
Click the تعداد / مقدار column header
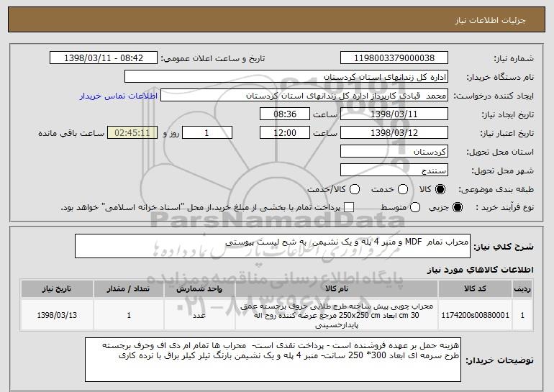pos(129,289)
